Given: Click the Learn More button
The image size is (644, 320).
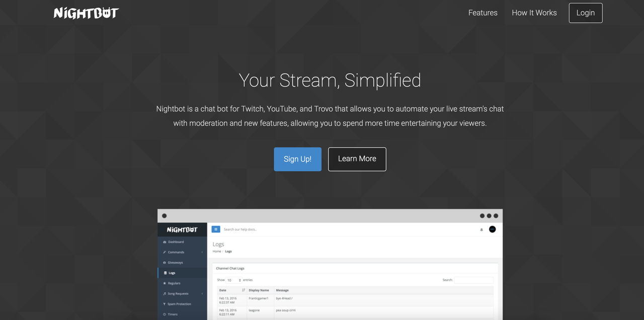Looking at the screenshot, I should click(357, 159).
